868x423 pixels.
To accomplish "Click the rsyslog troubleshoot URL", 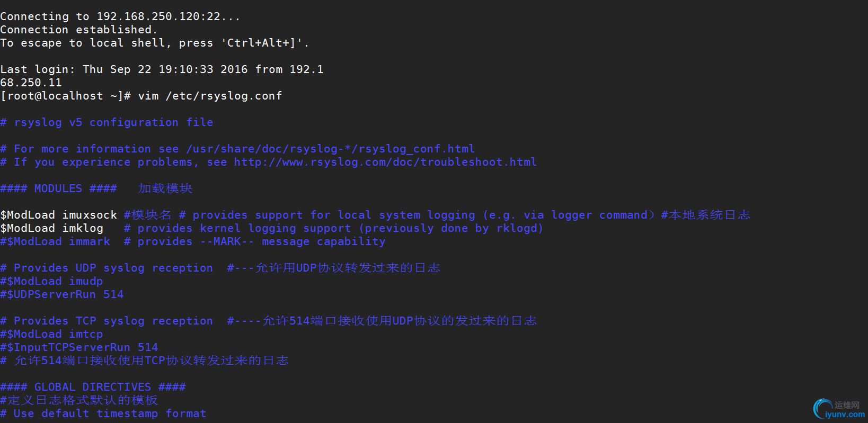I will click(x=385, y=162).
